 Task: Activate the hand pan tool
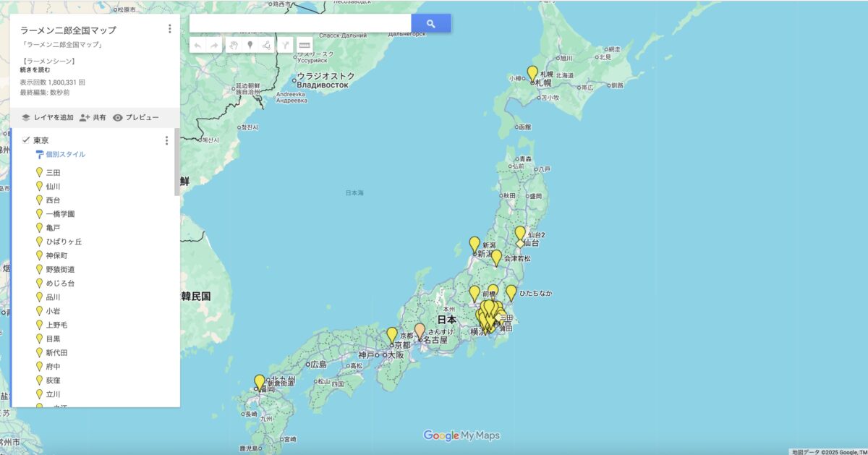234,46
